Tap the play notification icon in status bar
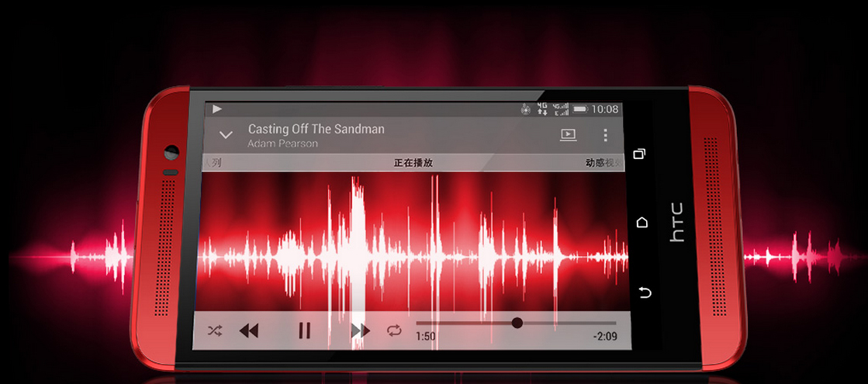Screen dimensions: 868x384 click(217, 109)
